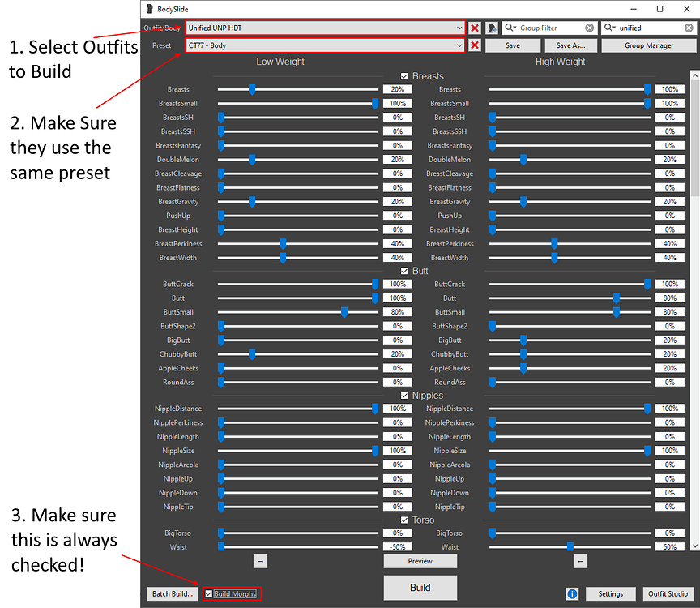This screenshot has height=608, width=700.
Task: Toggle the Nipples category checkbox
Action: coord(404,396)
